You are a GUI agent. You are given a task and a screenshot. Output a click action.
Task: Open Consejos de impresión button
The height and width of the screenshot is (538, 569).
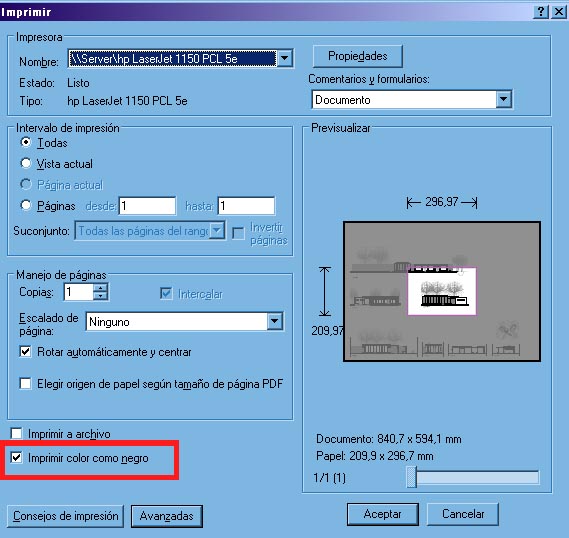(65, 516)
